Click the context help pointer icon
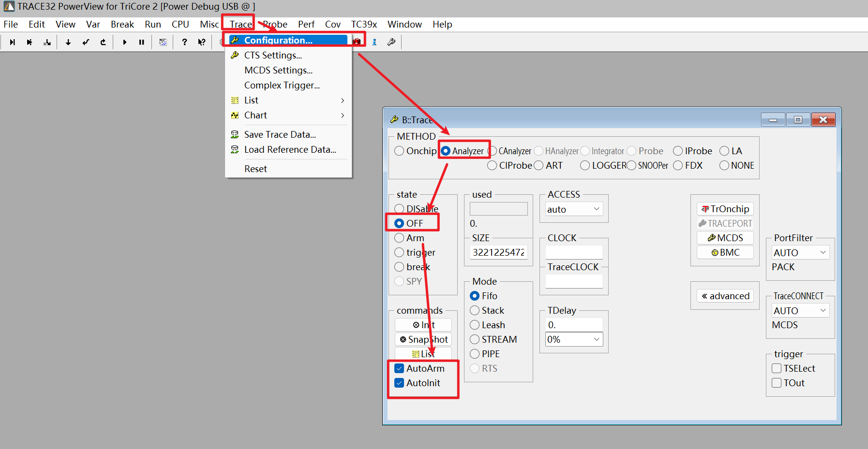Viewport: 868px width, 449px height. [202, 42]
